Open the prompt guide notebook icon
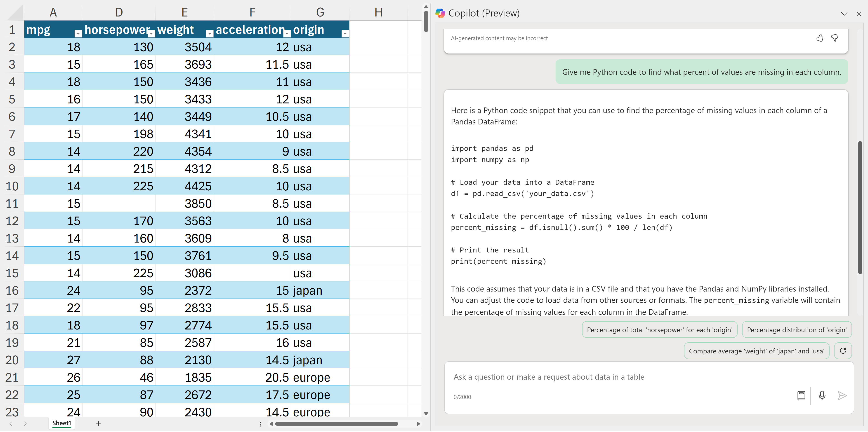 point(801,396)
